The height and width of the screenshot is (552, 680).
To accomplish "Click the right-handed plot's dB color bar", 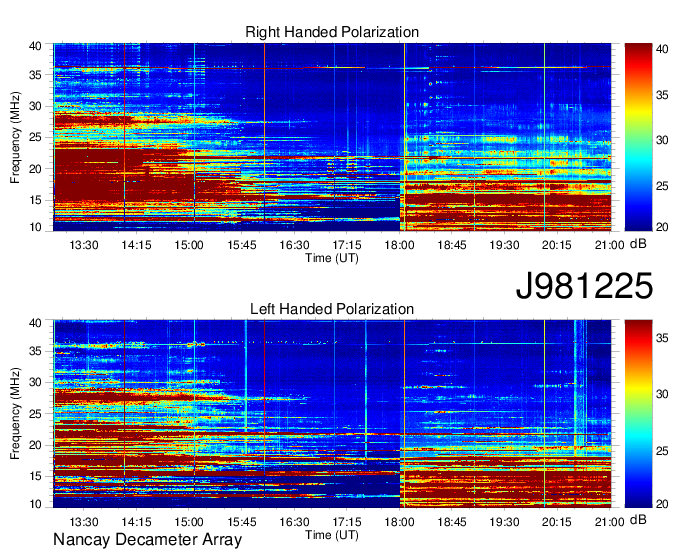I will [638, 137].
